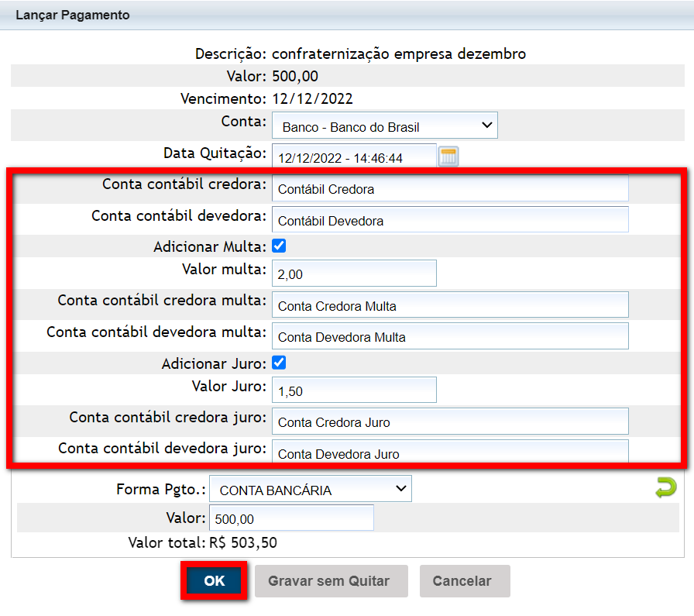
Task: Toggle the Adicionar Juro checkbox
Action: coord(280,363)
